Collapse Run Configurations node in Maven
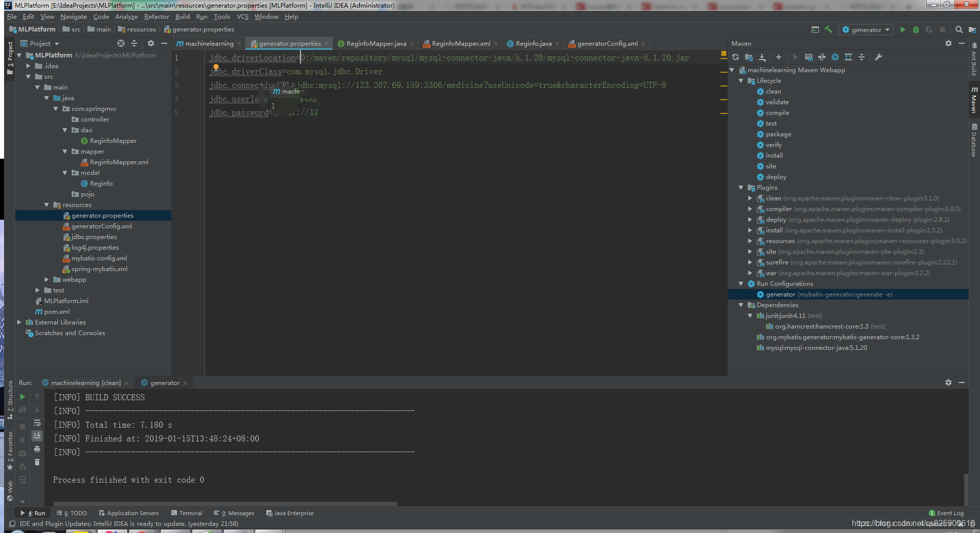The image size is (980, 533). click(741, 284)
